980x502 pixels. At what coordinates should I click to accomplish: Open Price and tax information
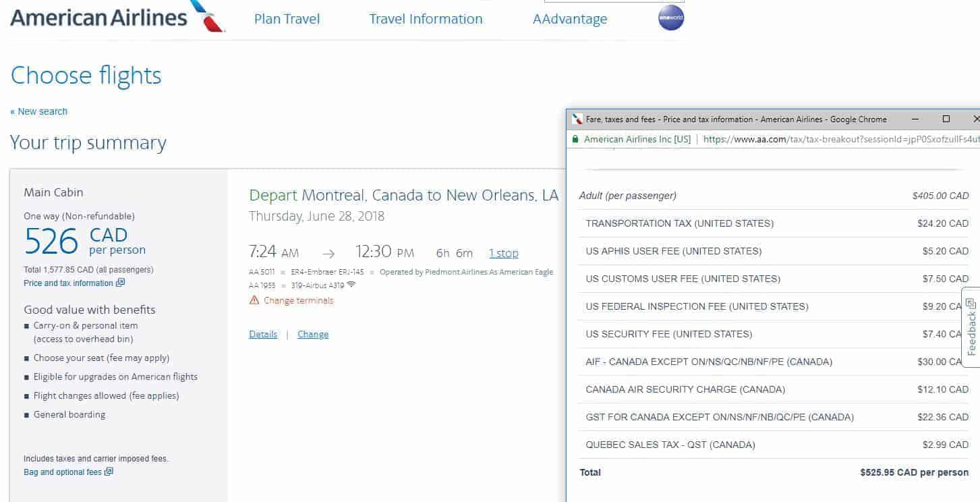69,283
